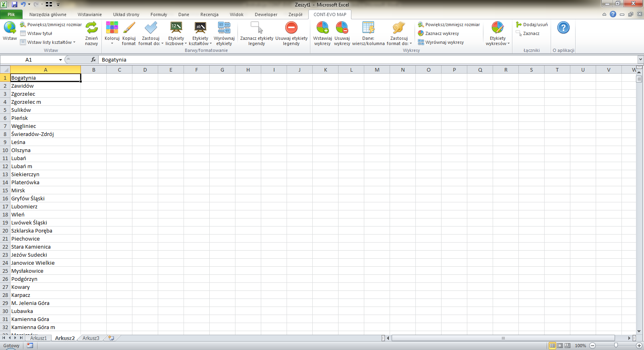Image resolution: width=644 pixels, height=350 pixels.
Task: Click the 100% zoom level
Action: [x=580, y=346]
